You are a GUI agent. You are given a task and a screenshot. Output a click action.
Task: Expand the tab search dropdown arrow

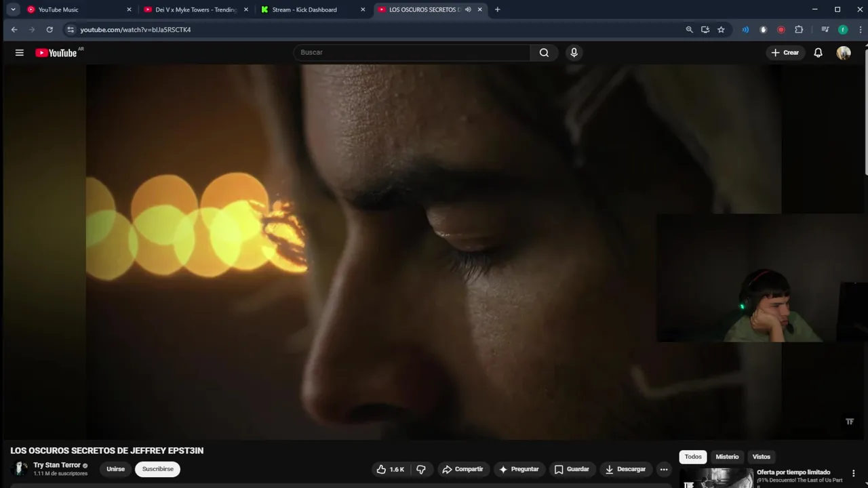[x=13, y=9]
